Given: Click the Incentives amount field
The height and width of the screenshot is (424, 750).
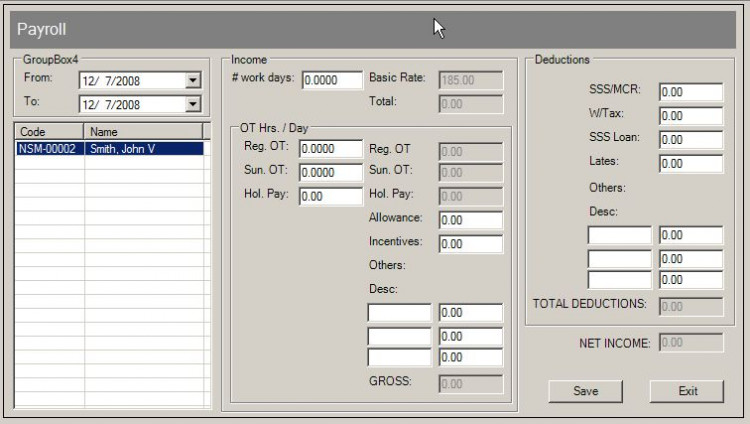Looking at the screenshot, I should pos(470,243).
